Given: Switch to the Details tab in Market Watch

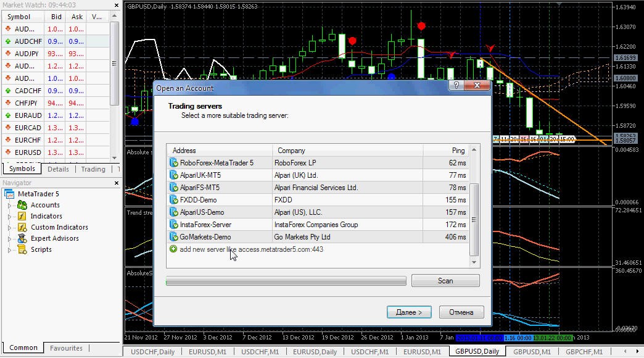Looking at the screenshot, I should coord(59,169).
